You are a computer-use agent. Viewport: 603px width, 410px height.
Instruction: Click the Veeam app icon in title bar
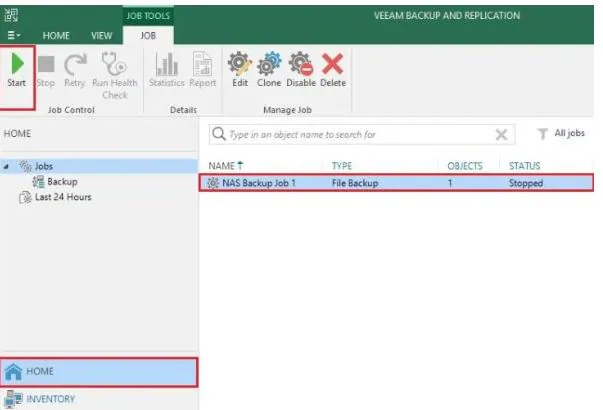11,15
